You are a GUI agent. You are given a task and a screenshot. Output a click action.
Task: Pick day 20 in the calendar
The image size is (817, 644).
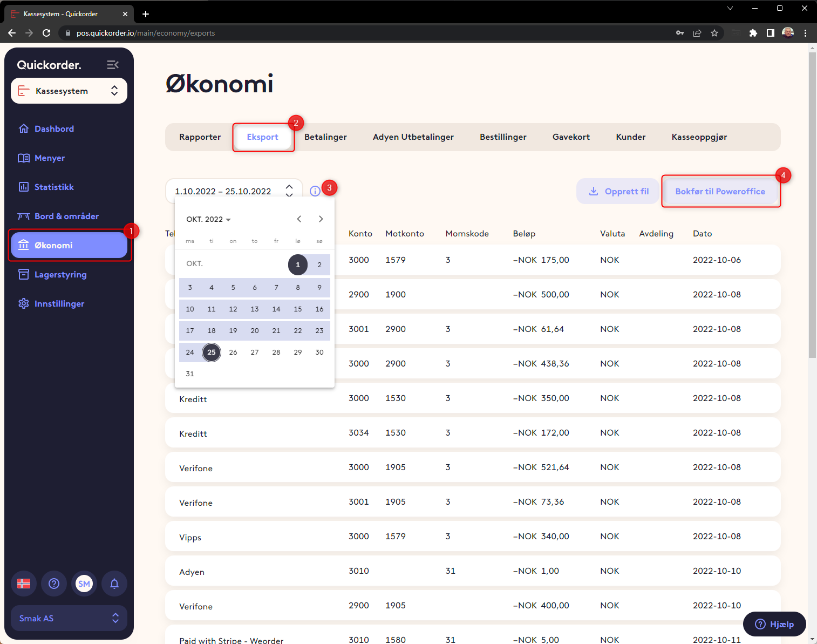click(x=255, y=330)
